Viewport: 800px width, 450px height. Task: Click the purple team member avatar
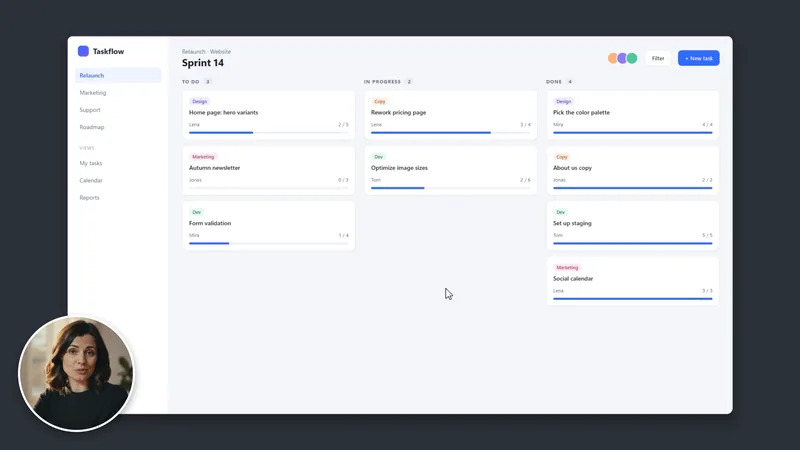pos(622,58)
